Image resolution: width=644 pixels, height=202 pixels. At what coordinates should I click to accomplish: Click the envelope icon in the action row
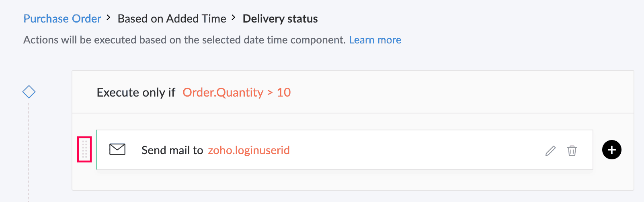pyautogui.click(x=117, y=149)
